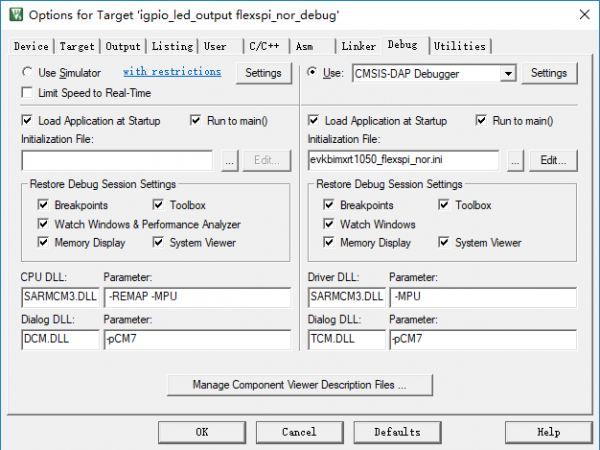Uncheck System Viewer under CMSIS-DAP debugger settings
This screenshot has width=600, height=450.
pyautogui.click(x=444, y=243)
